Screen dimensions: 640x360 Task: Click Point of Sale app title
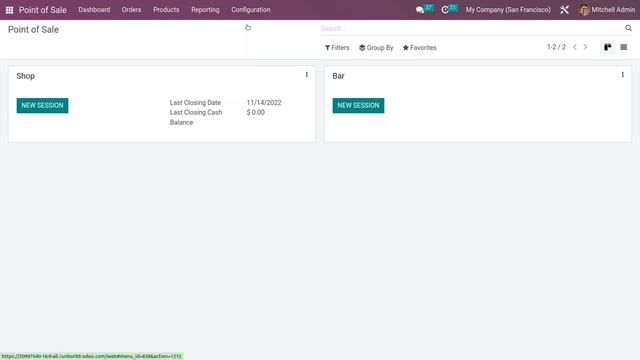point(43,10)
